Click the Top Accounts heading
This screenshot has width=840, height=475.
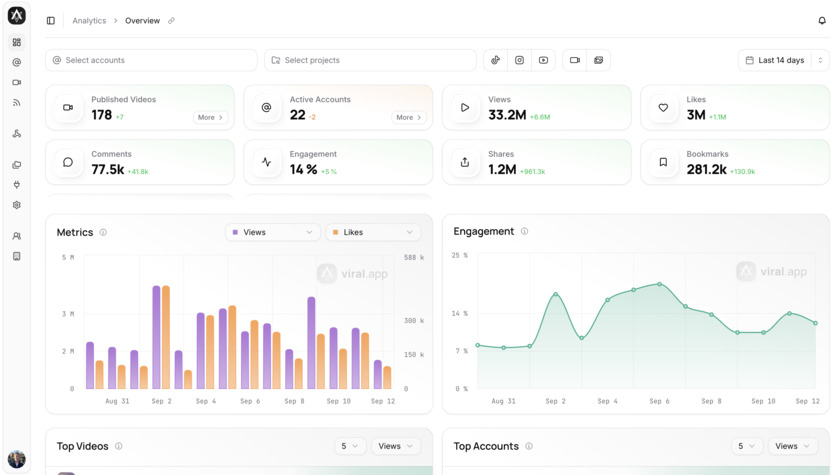[x=486, y=446]
